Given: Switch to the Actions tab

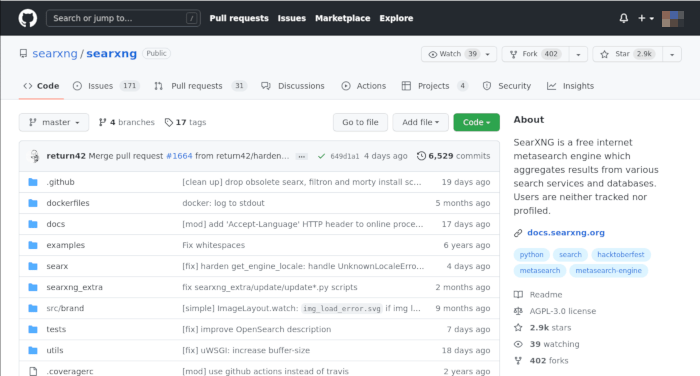Looking at the screenshot, I should (x=363, y=86).
